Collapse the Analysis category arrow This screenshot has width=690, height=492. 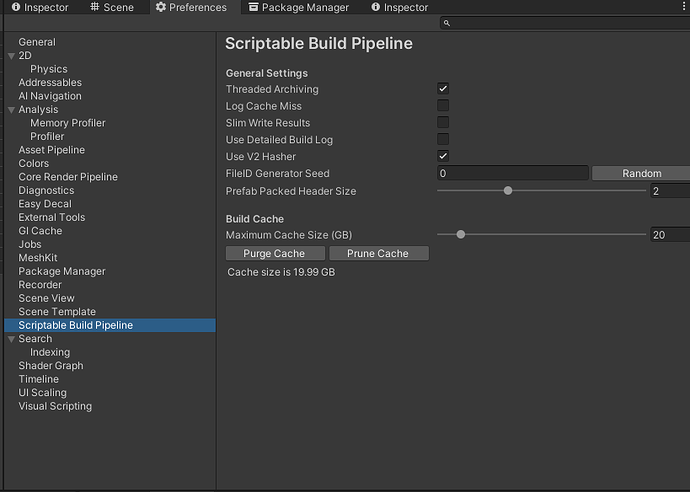pyautogui.click(x=11, y=110)
